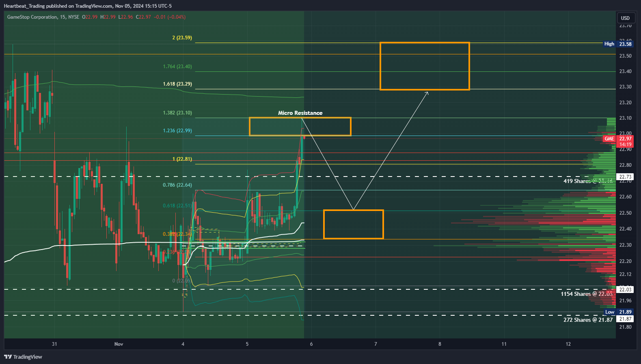Image resolution: width=641 pixels, height=364 pixels.
Task: Open the USD currency selector
Action: [x=625, y=18]
